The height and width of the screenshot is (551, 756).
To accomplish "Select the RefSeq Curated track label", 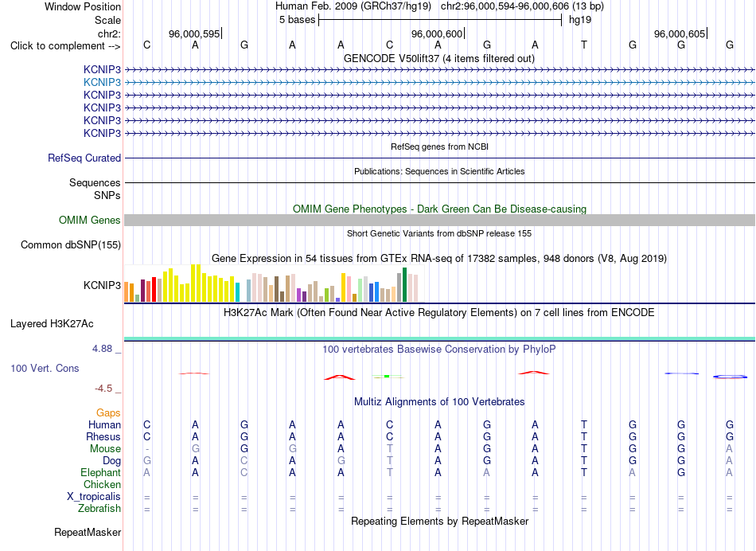I will click(x=84, y=158).
